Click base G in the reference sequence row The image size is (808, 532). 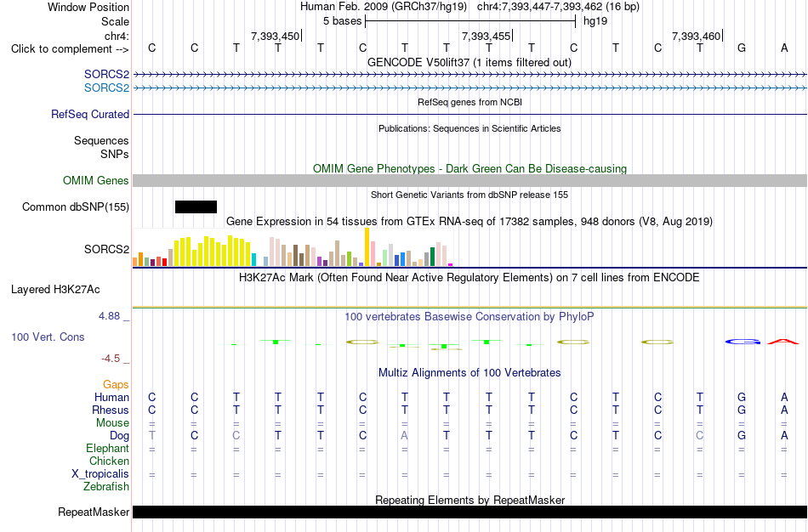click(742, 48)
